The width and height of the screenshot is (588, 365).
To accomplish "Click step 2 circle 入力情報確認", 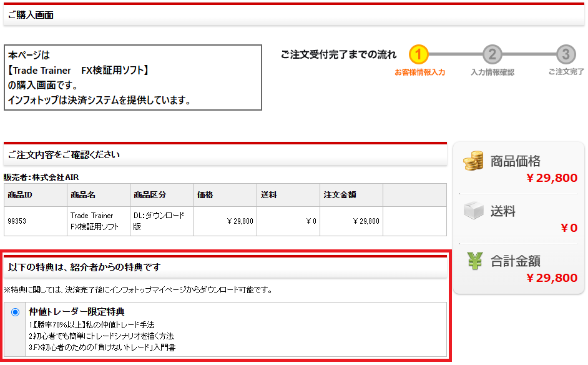I will point(492,54).
